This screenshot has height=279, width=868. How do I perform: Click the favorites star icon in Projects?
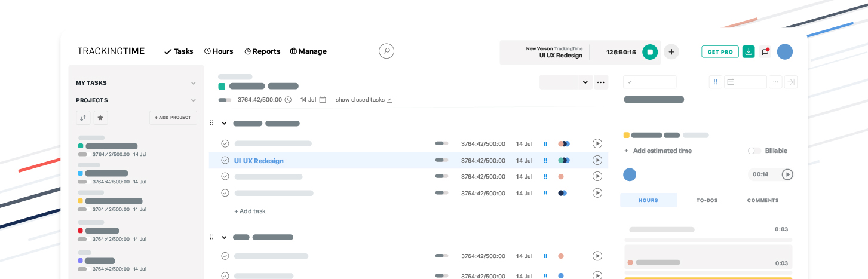[x=100, y=118]
